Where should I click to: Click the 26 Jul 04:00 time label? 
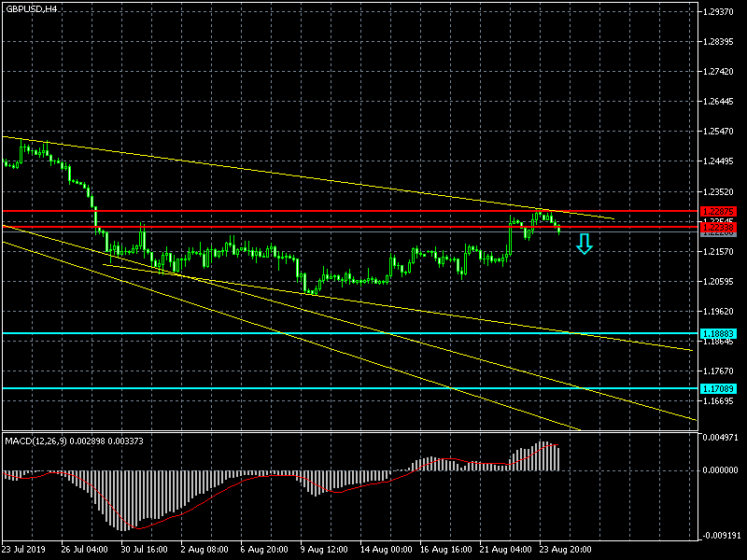84,549
